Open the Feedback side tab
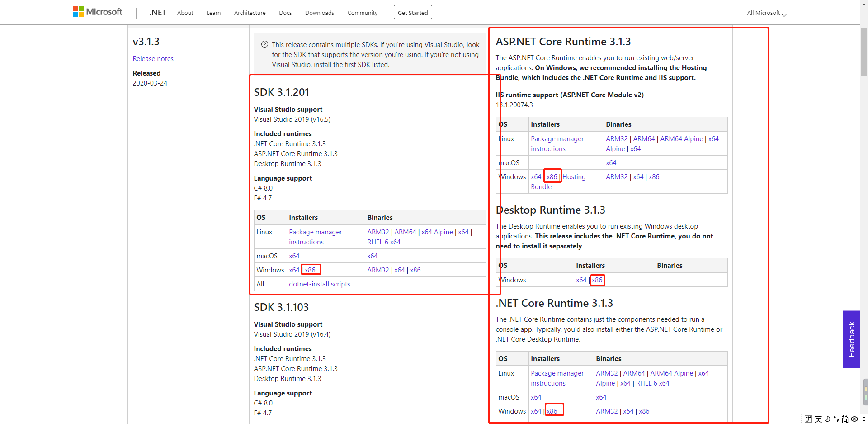This screenshot has height=424, width=868. (x=851, y=339)
